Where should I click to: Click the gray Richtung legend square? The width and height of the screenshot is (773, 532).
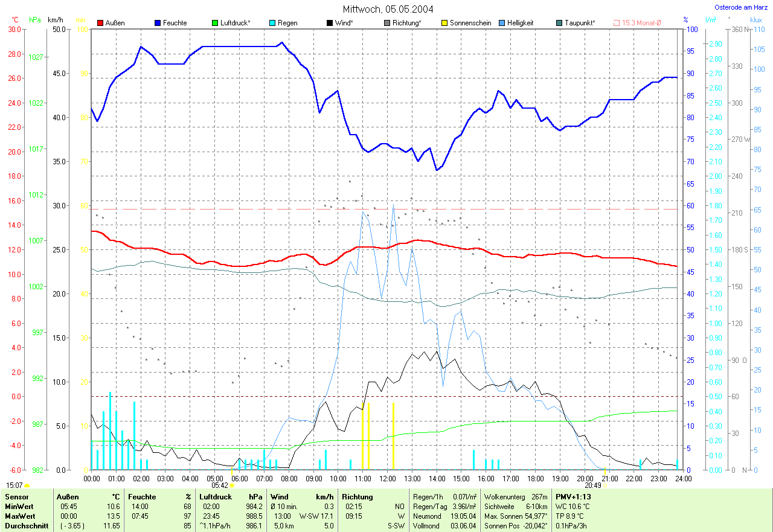386,23
